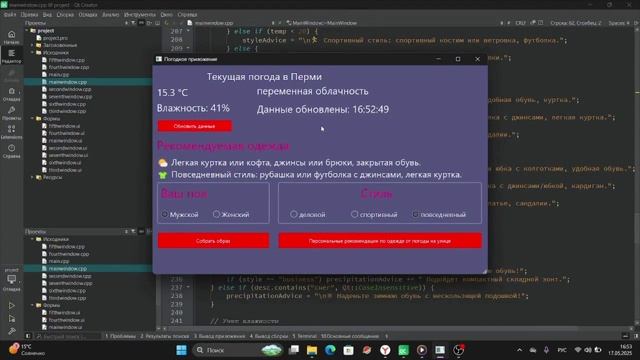The width and height of the screenshot is (640, 360).
Task: Expand the Ресурсы folder
Action: (33, 178)
